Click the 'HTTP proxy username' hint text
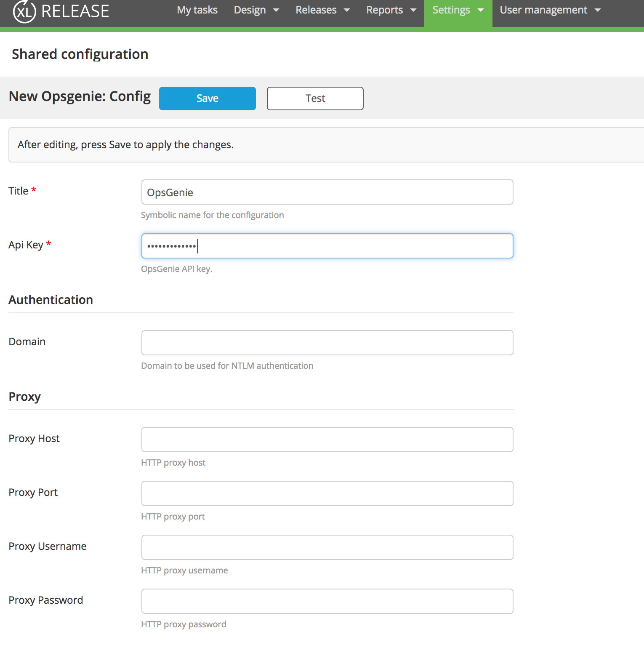This screenshot has height=645, width=644. 184,570
